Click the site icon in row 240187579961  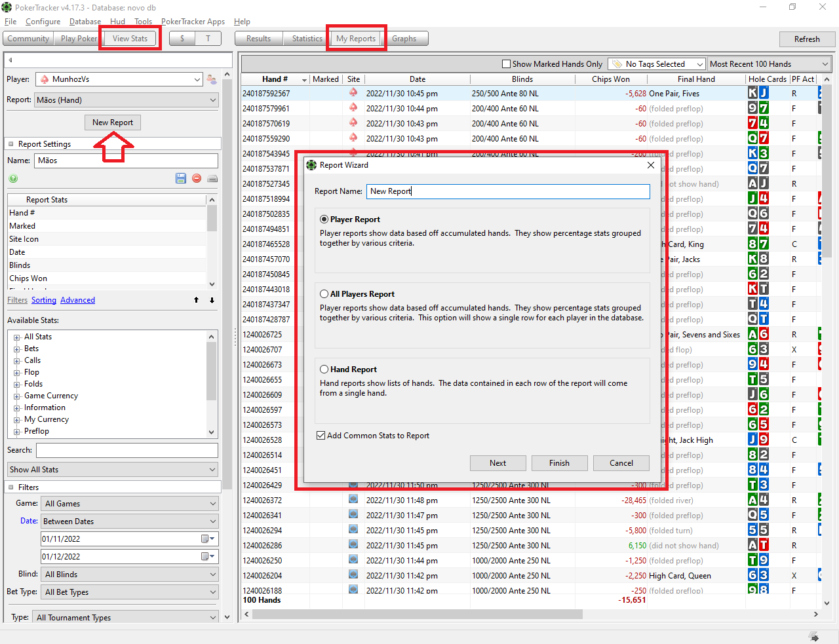[353, 108]
